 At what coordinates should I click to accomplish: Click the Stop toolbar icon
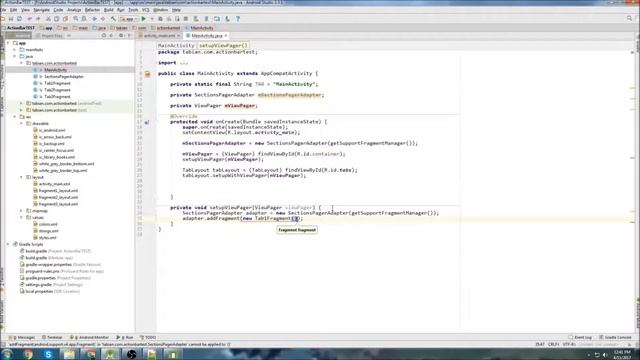click(x=186, y=19)
